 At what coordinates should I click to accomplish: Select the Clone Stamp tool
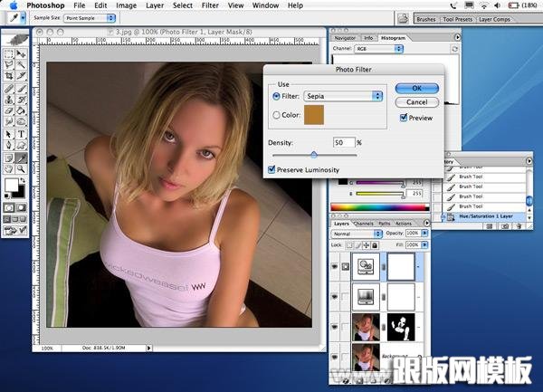[9, 100]
